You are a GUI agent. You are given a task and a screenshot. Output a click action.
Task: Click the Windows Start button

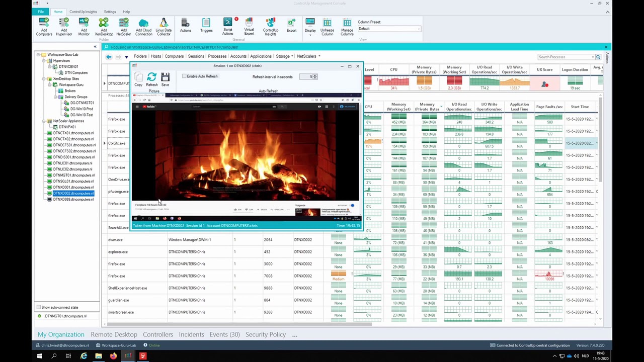(39, 356)
